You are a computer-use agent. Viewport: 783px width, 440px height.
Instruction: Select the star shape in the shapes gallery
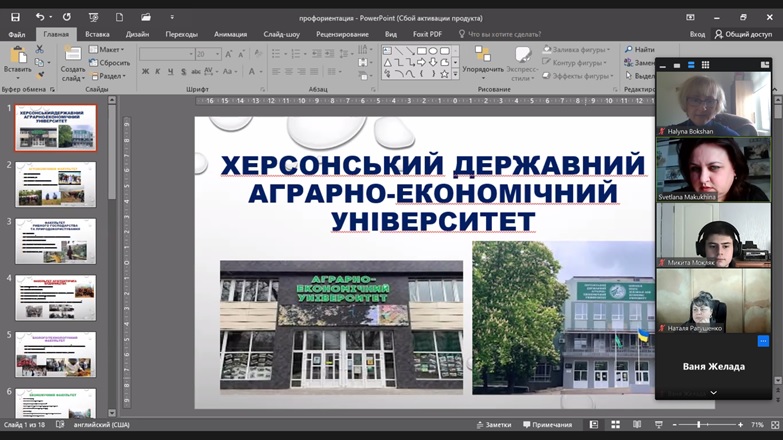[444, 74]
